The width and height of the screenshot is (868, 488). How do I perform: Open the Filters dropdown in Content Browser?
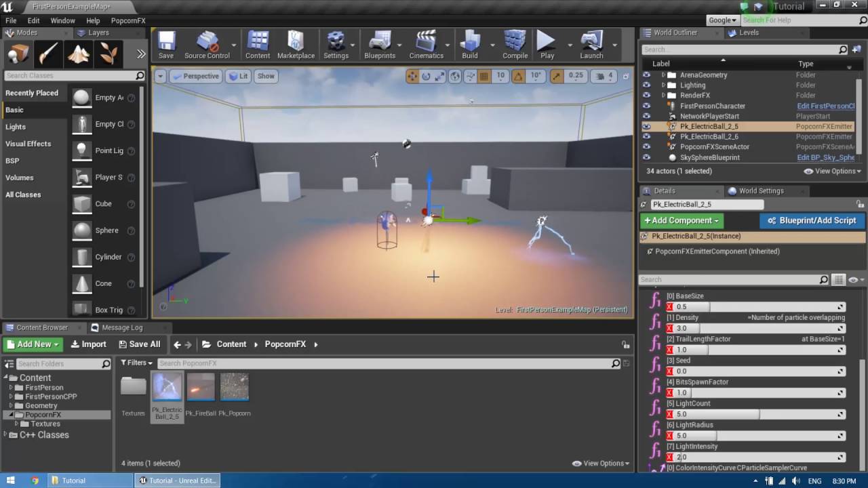[x=136, y=363]
